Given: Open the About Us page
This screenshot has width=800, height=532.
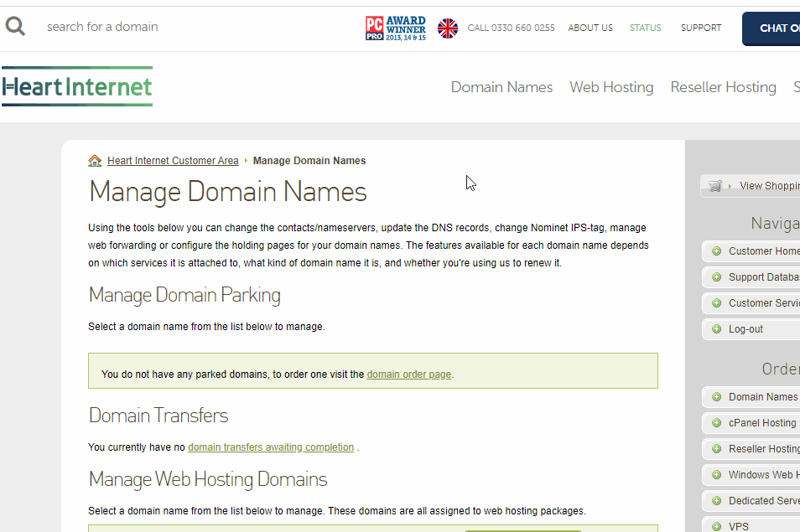Looking at the screenshot, I should [x=590, y=28].
